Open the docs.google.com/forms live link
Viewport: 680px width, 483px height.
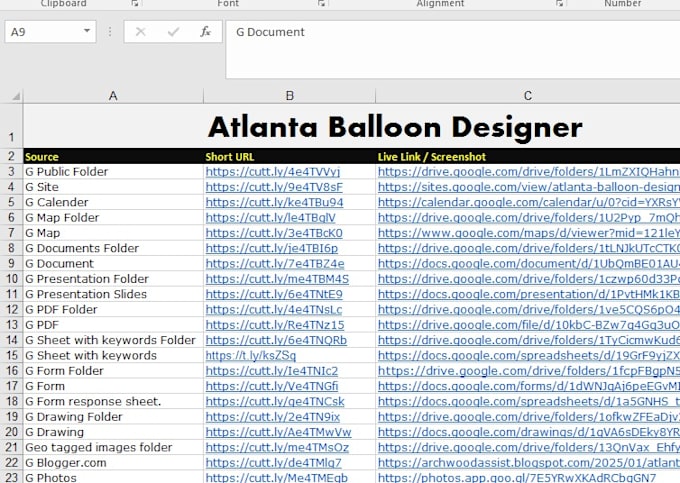pyautogui.click(x=529, y=386)
